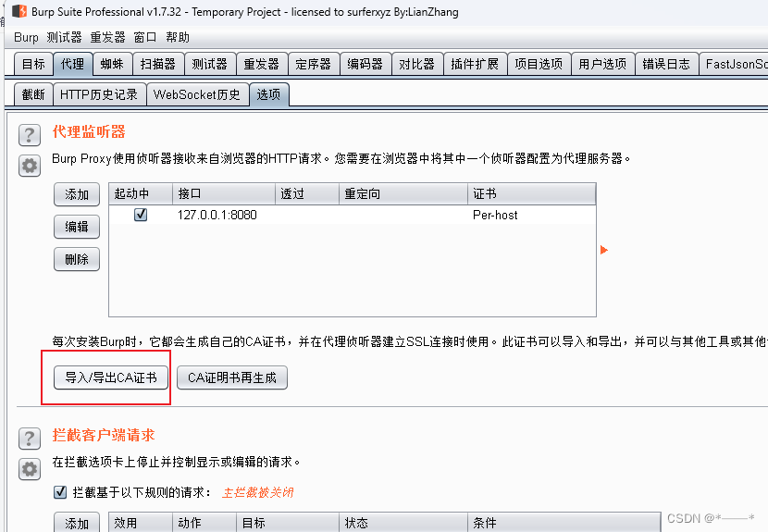Open the 帮助 menu
Screen dimensions: 768x532
click(178, 37)
